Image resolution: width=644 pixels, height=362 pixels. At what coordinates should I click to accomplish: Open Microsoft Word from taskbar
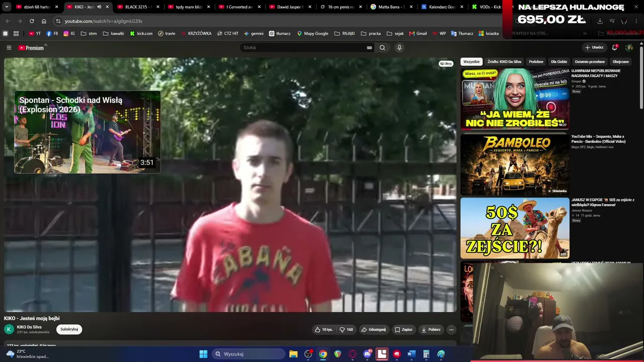click(412, 354)
